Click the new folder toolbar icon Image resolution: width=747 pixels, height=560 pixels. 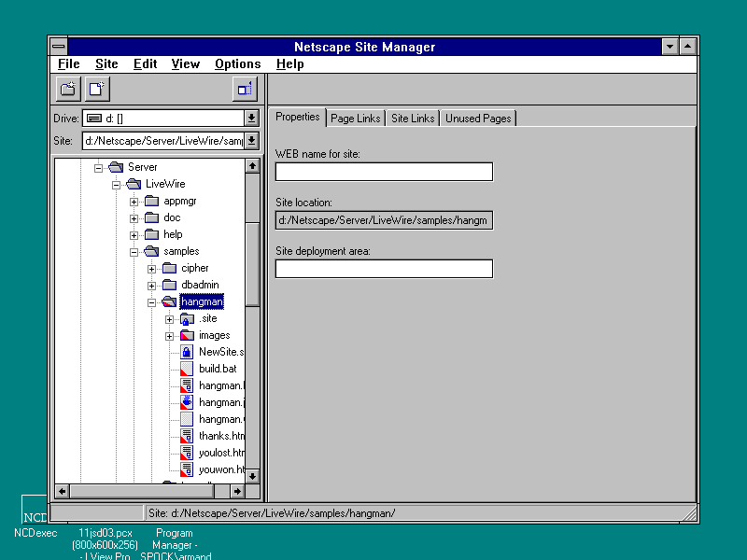click(67, 89)
